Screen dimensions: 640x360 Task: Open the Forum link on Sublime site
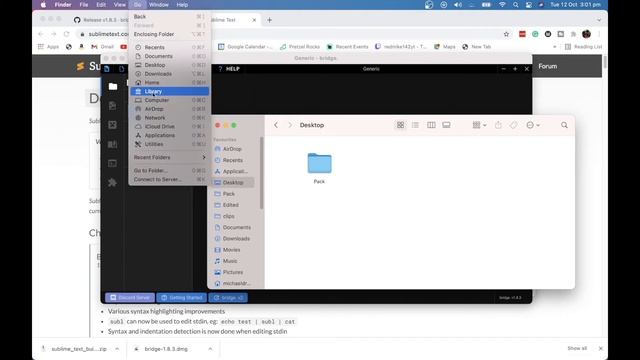click(x=547, y=66)
